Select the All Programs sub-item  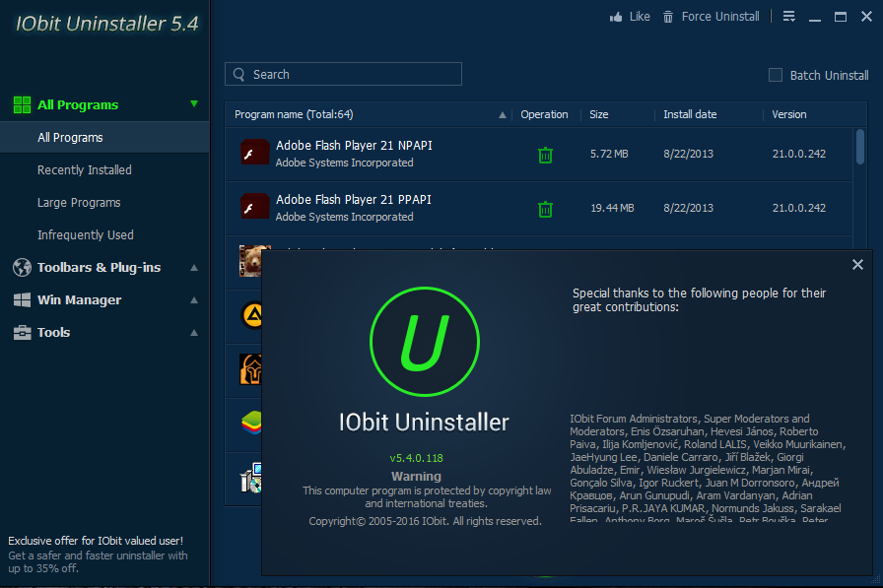pyautogui.click(x=104, y=137)
